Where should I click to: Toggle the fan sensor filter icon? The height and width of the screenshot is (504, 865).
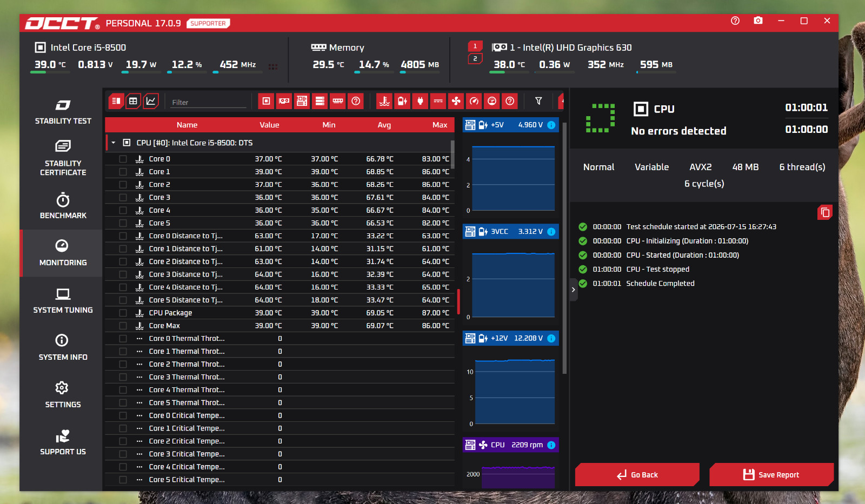[x=456, y=101]
